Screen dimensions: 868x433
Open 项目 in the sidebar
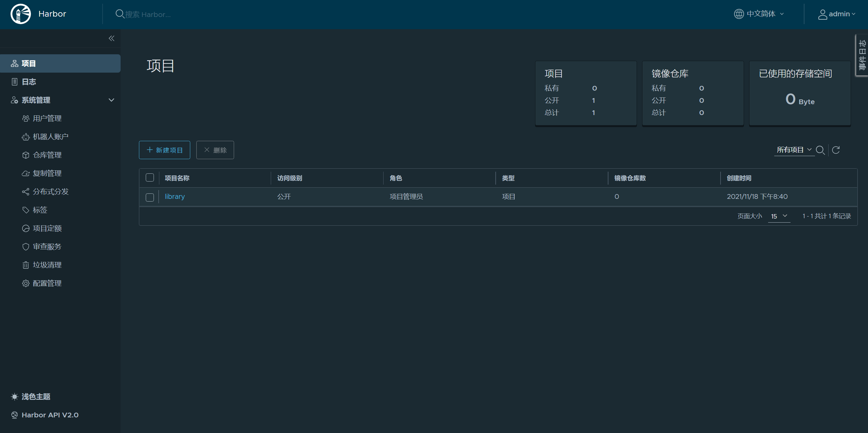pyautogui.click(x=60, y=63)
